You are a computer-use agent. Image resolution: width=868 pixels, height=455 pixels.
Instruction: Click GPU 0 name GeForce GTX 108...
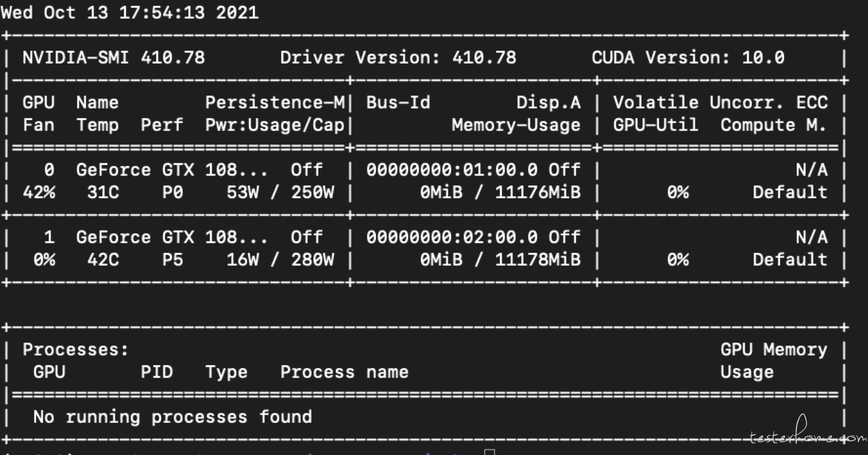click(172, 170)
